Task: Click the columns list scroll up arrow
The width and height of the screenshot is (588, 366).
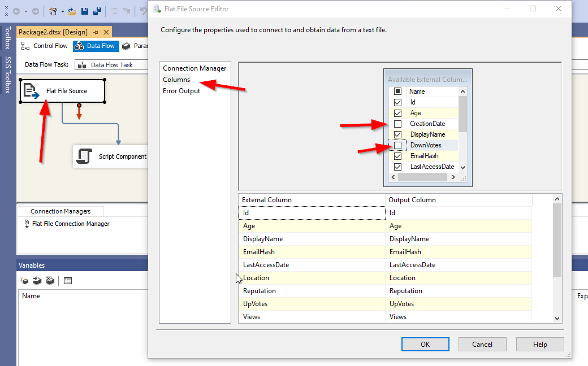Action: [462, 91]
